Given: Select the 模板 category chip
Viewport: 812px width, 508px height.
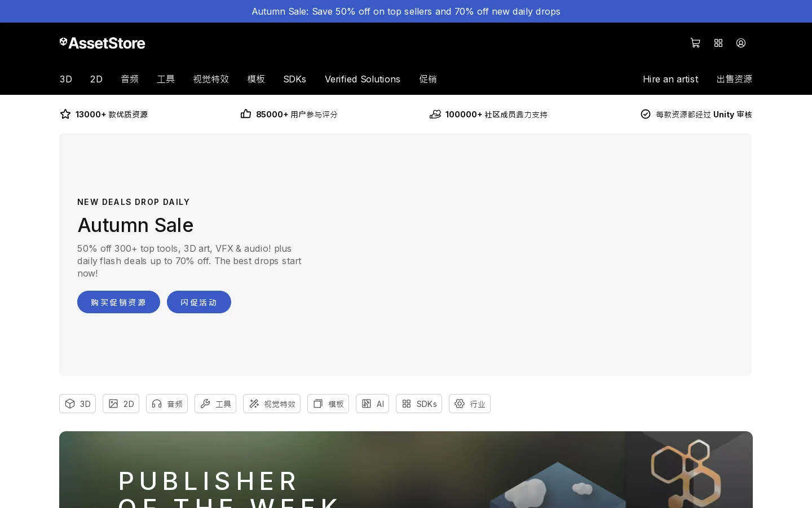Looking at the screenshot, I should click(x=328, y=404).
